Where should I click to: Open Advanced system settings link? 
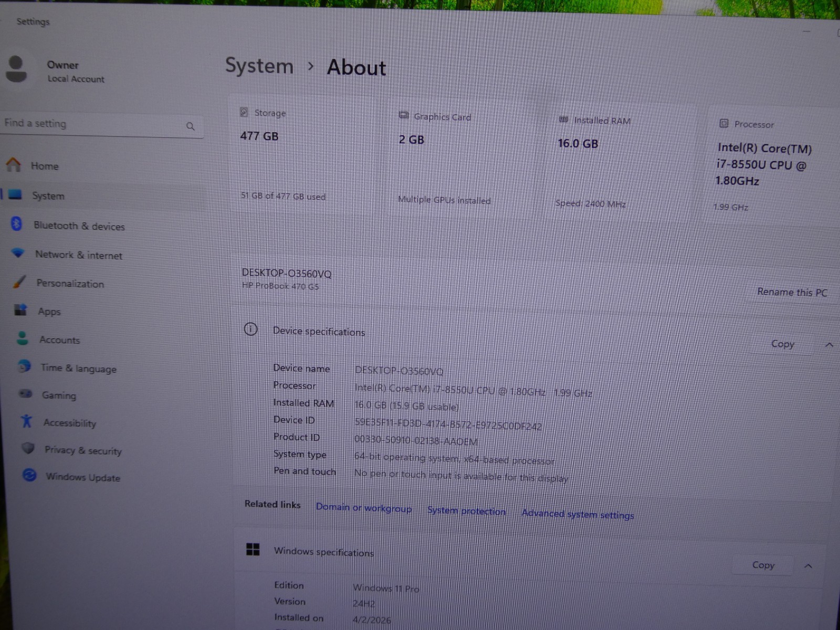(x=577, y=514)
